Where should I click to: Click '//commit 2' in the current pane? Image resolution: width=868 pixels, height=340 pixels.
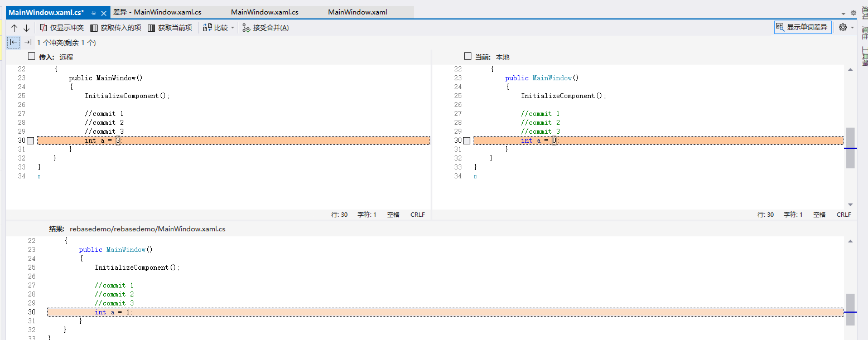(x=541, y=123)
